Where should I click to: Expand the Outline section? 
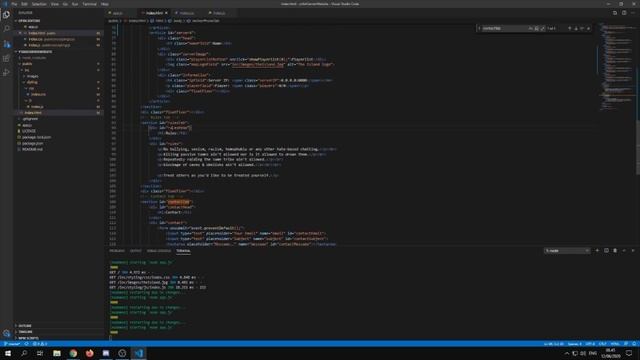(x=24, y=326)
